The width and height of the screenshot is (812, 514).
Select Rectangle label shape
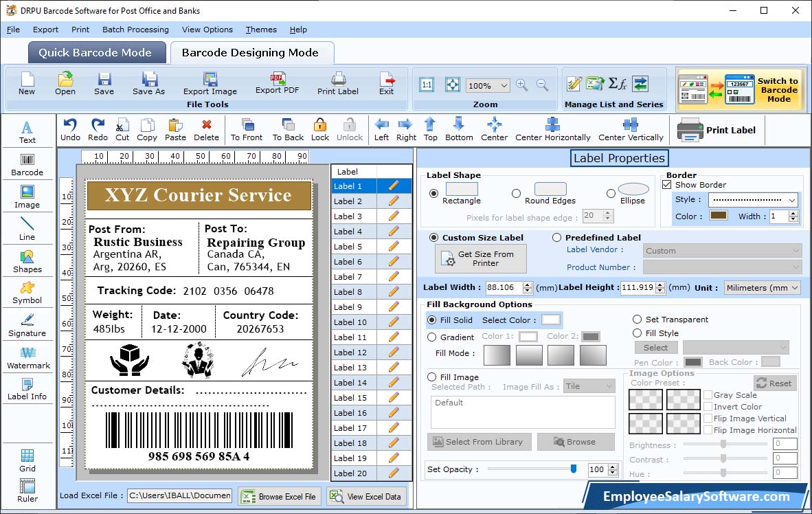[433, 193]
